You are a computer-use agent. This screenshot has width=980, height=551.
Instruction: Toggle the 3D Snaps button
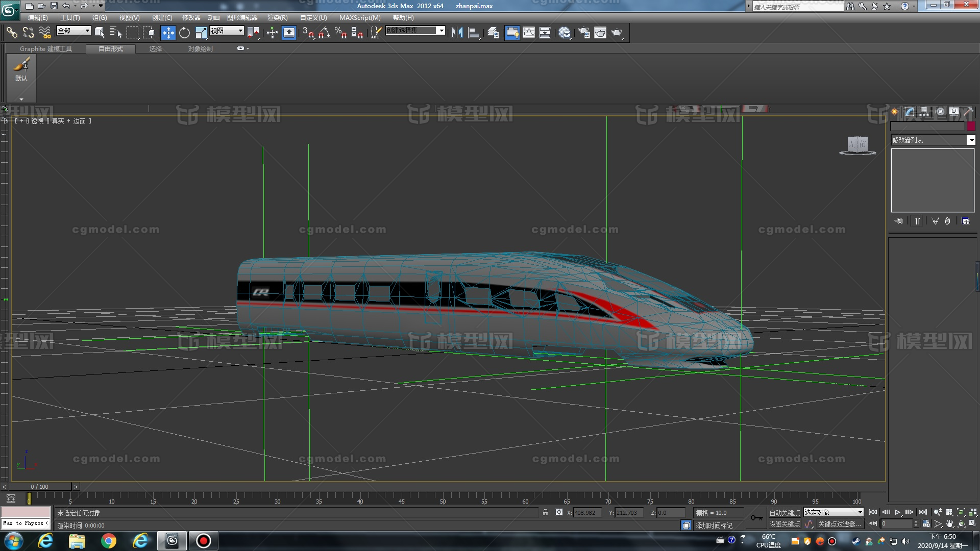pos(308,33)
